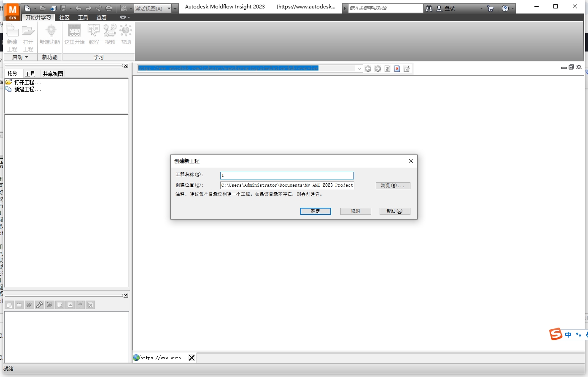The image size is (588, 377).
Task: Click the Print icon in quick access toolbar
Action: tap(109, 8)
